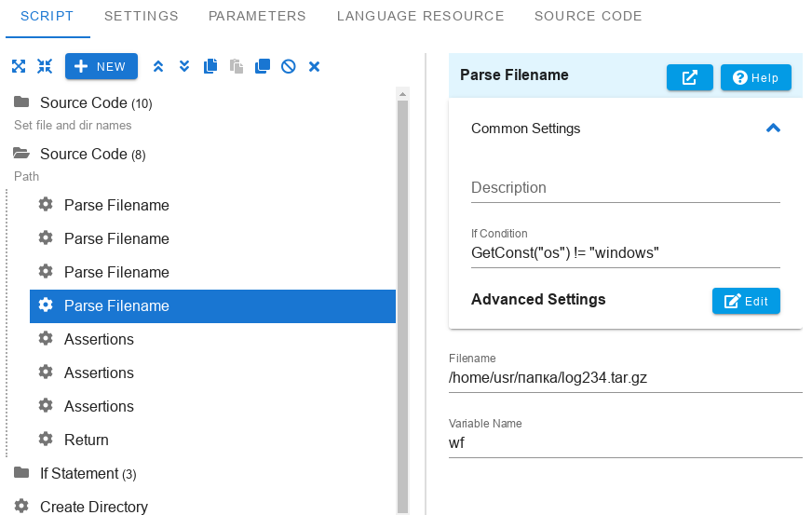
Task: Click the expand all tree icon
Action: (x=19, y=66)
